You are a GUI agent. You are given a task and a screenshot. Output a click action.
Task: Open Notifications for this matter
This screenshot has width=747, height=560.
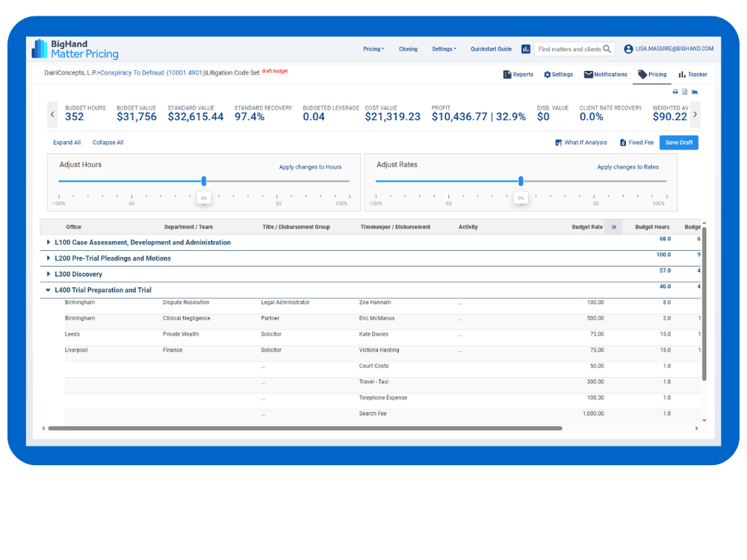[605, 74]
